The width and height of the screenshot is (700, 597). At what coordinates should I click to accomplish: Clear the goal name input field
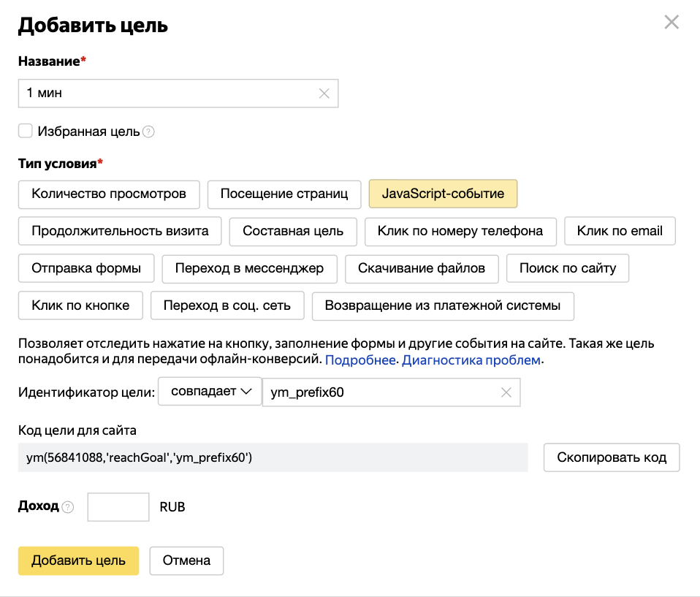324,94
